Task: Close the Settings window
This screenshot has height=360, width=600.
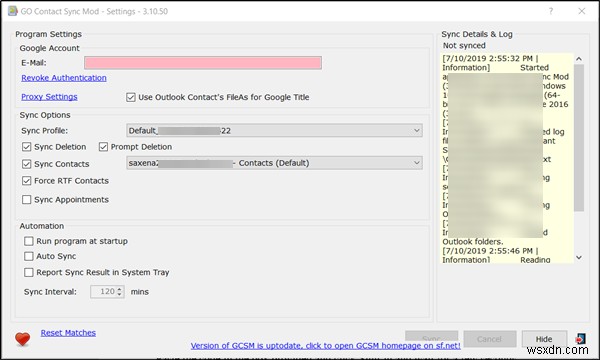Action: (x=582, y=11)
